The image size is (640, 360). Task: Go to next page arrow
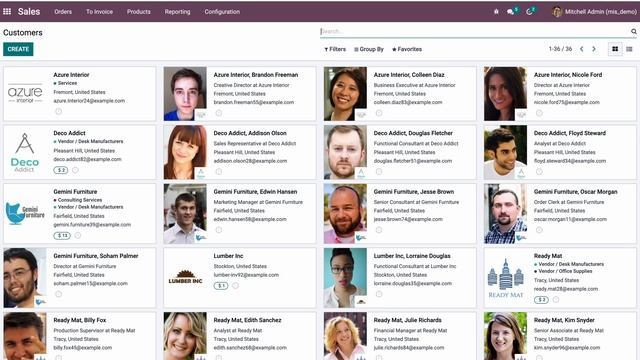594,49
